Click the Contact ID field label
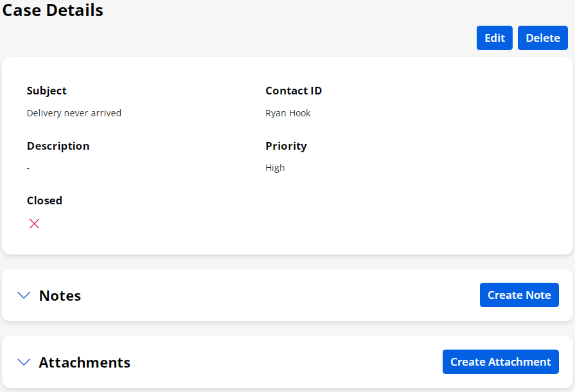The height and width of the screenshot is (392, 575). (294, 91)
